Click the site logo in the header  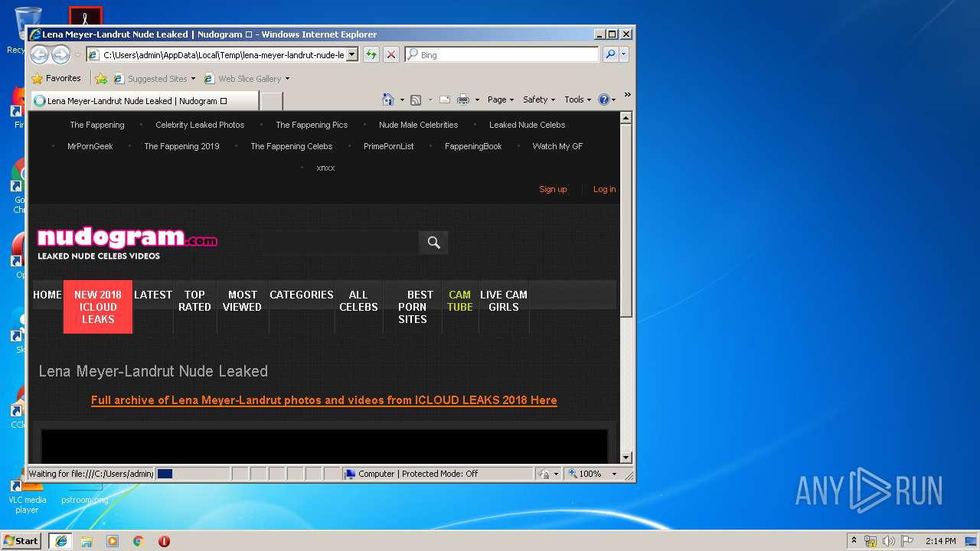[x=127, y=244]
